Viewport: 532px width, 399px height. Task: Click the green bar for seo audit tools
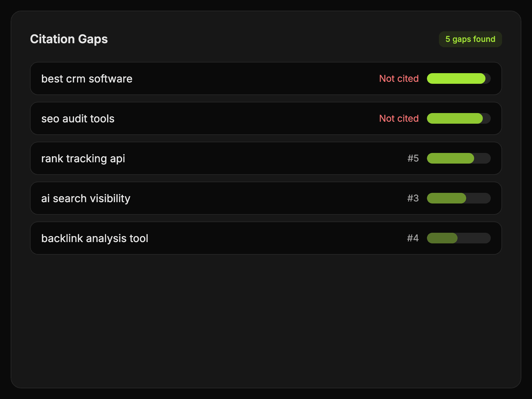tap(455, 118)
